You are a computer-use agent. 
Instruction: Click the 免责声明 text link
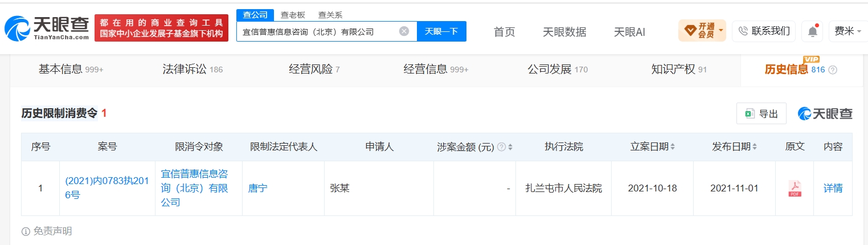tap(53, 231)
